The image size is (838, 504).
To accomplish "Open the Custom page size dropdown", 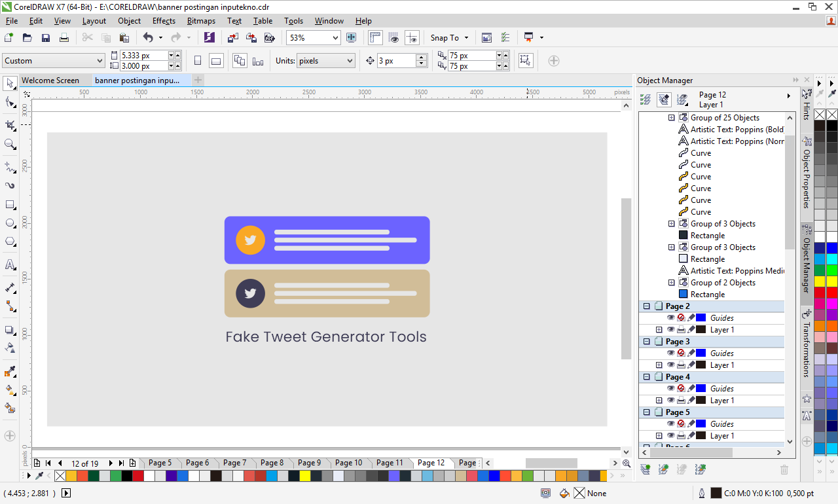I will (100, 61).
